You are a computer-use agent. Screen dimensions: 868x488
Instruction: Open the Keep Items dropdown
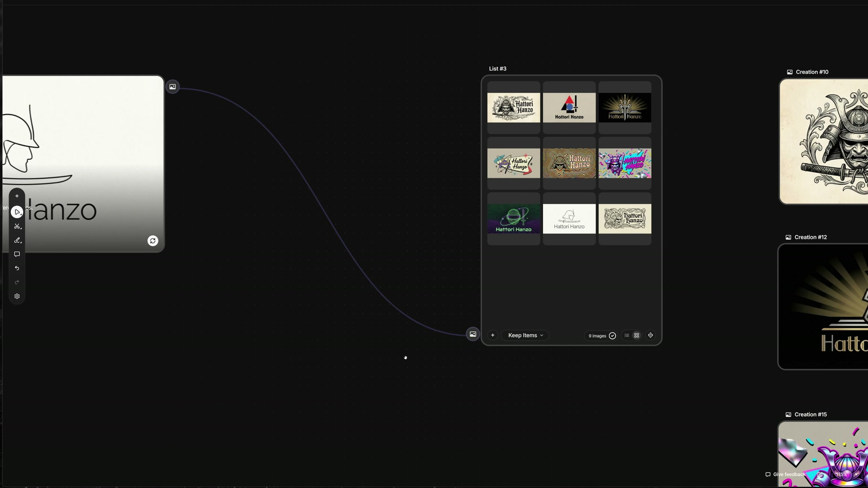[x=526, y=335]
